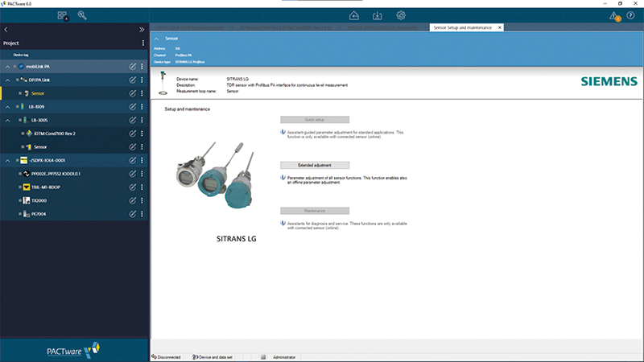Open kebab menu on LB-3005 row
Image resolution: width=644 pixels, height=362 pixels.
pos(142,120)
